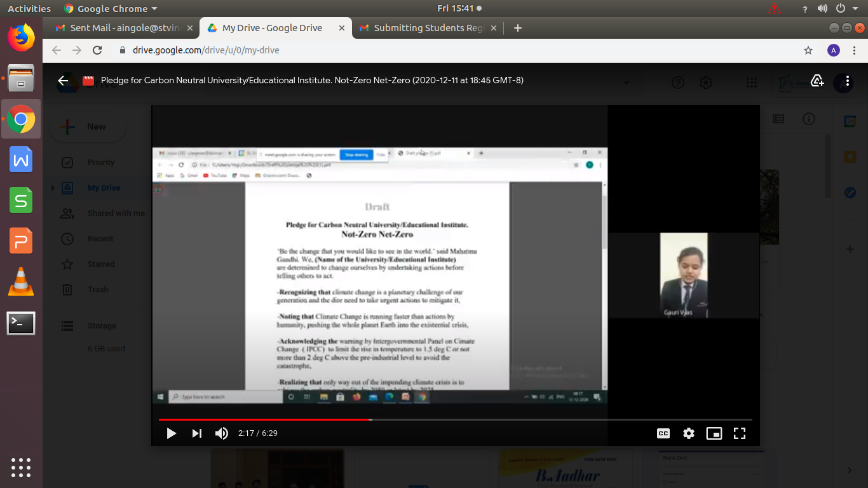Open more actions menu in preview header
Screen dimensions: 868x488
[848, 81]
